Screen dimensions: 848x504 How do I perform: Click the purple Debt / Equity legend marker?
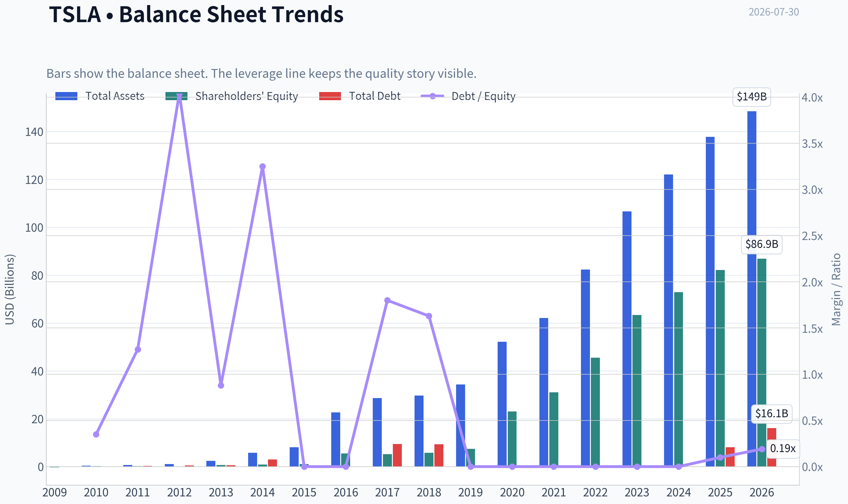(432, 96)
